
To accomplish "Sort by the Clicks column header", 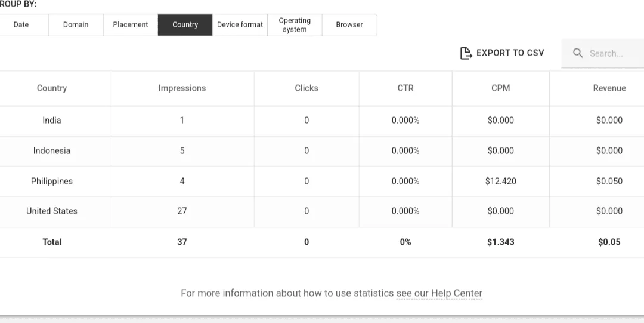I will pyautogui.click(x=306, y=88).
